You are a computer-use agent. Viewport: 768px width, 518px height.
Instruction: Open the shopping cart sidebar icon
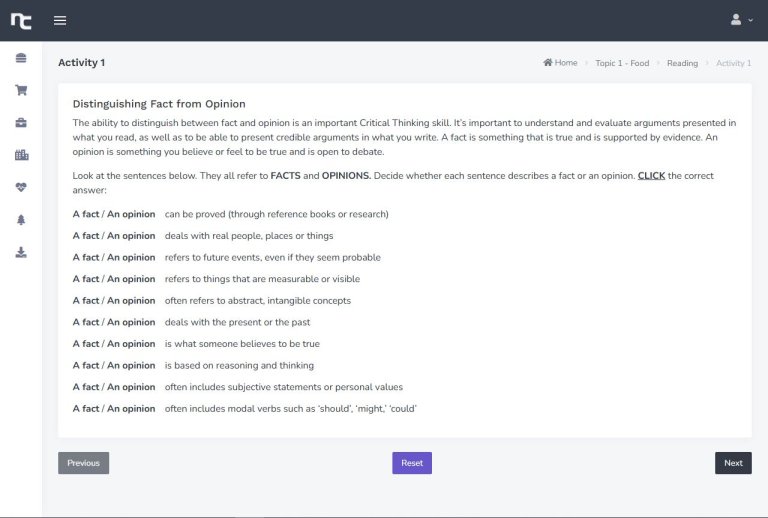21,90
